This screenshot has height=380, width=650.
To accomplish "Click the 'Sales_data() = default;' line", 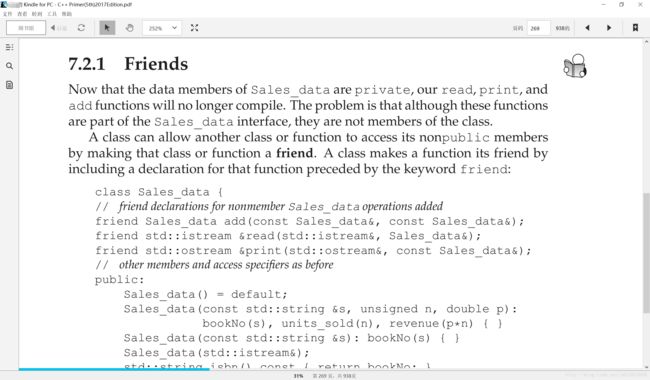I will tap(205, 295).
